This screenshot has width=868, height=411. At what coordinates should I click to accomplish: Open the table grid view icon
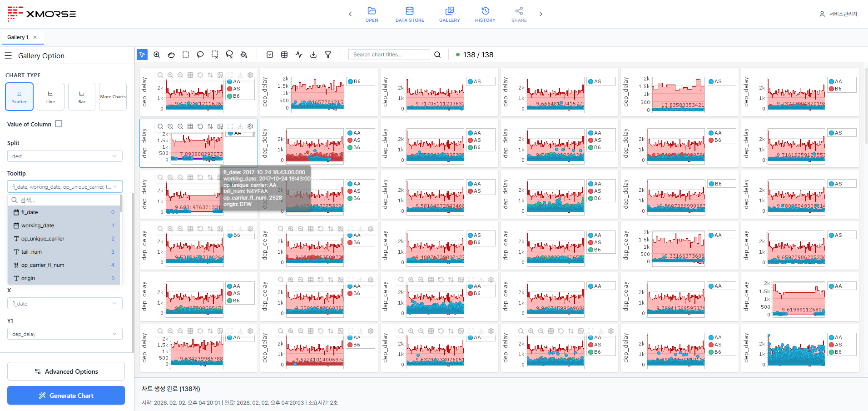[x=284, y=55]
